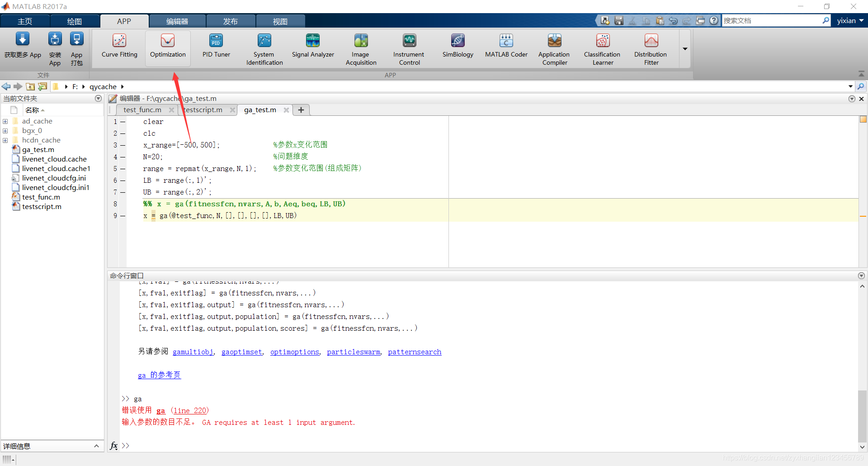Open the optimoptions help link
Viewport: 868px width, 466px height.
point(295,352)
